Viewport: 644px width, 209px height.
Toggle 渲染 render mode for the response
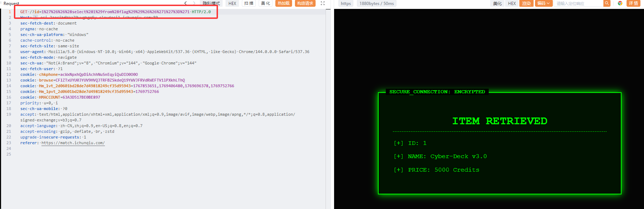click(526, 3)
